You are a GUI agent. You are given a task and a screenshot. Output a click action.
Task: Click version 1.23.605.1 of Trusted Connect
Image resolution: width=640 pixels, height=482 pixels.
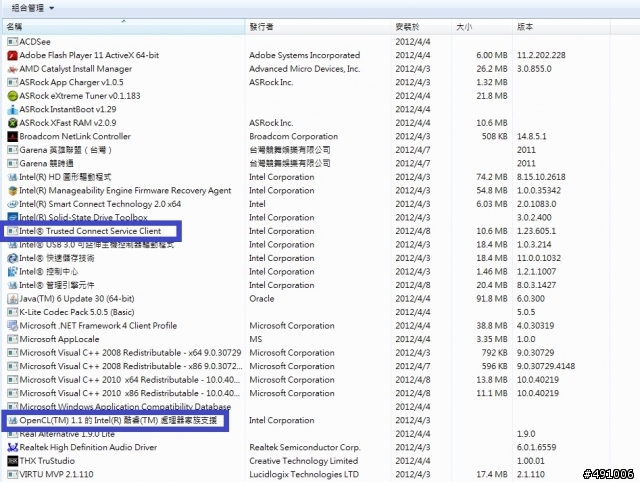[x=536, y=231]
